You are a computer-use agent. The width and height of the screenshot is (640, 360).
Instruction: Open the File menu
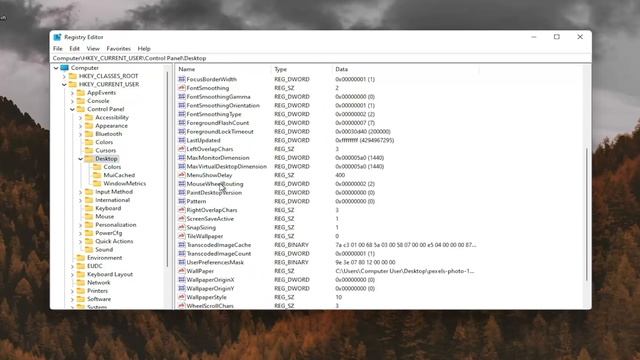pyautogui.click(x=58, y=49)
